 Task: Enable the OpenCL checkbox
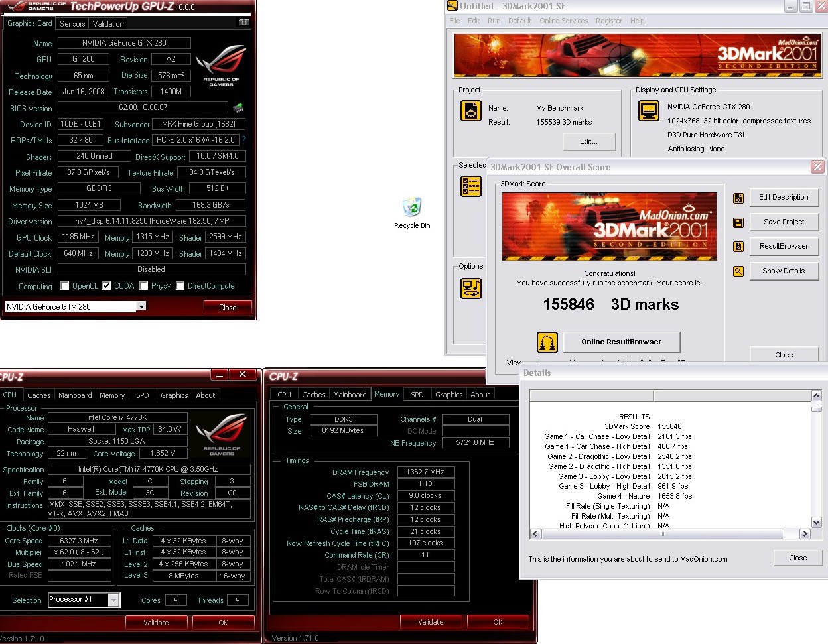[x=65, y=286]
